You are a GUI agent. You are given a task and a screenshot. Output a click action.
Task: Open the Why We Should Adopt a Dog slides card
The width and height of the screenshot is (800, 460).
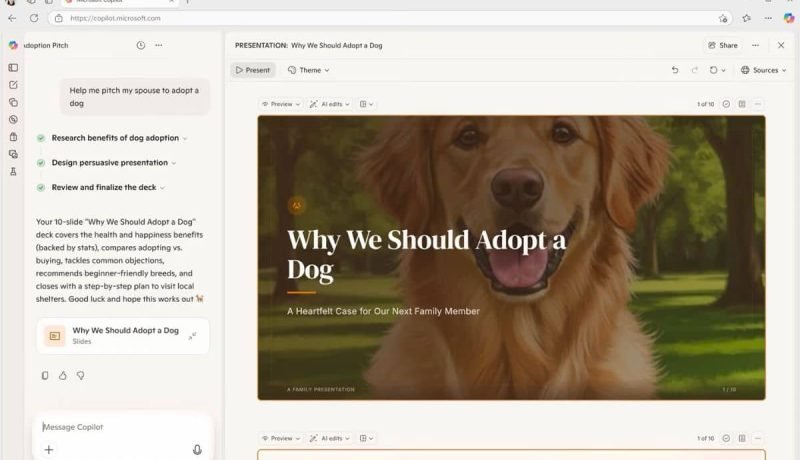123,336
